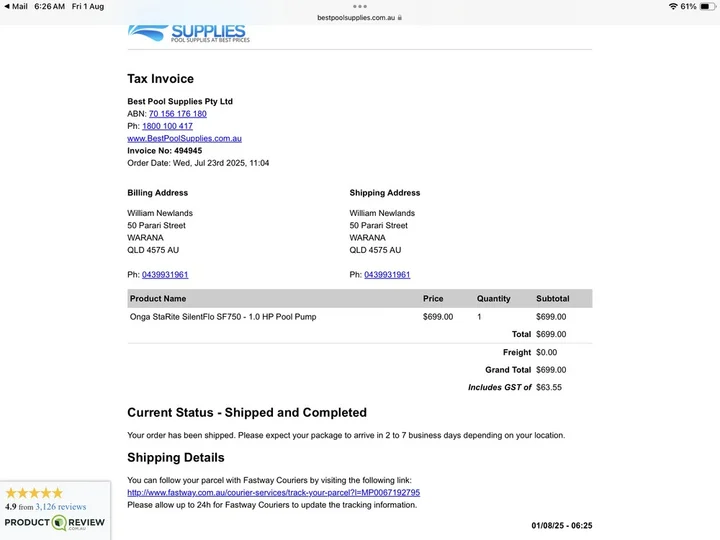This screenshot has width=720, height=540.
Task: Open the Fastway parcel tracking link
Action: [x=274, y=493]
